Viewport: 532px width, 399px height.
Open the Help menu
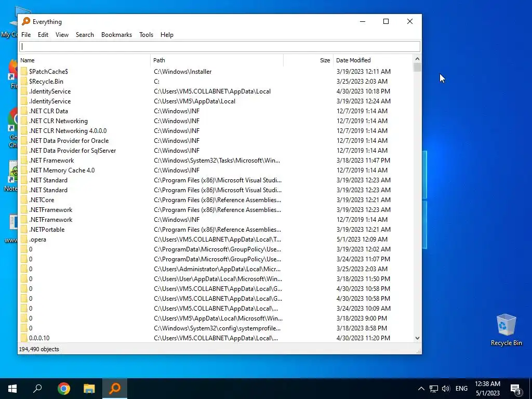167,35
